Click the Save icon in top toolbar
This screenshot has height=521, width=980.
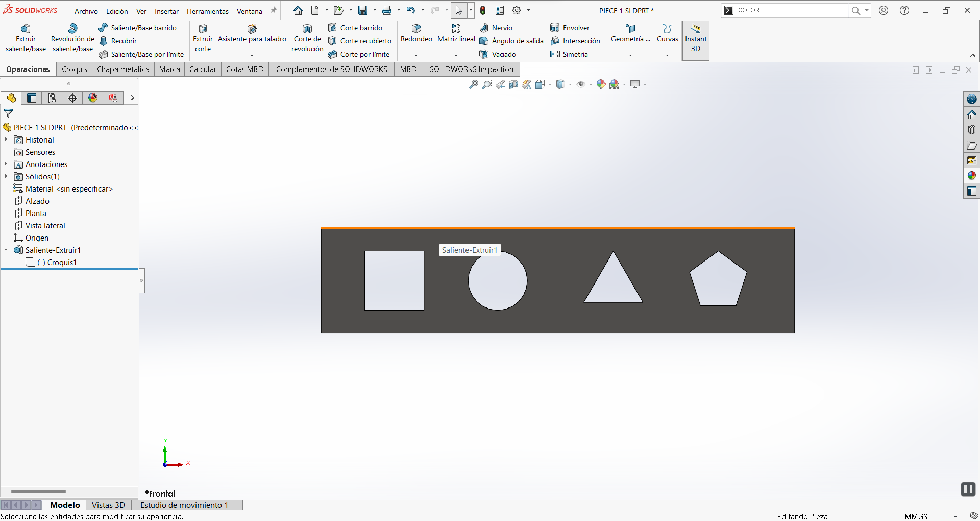click(363, 10)
